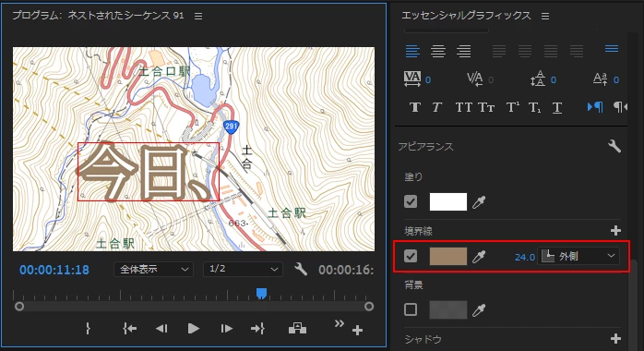Open the 1/2 playback resolution dropdown
The width and height of the screenshot is (644, 351).
tap(243, 269)
